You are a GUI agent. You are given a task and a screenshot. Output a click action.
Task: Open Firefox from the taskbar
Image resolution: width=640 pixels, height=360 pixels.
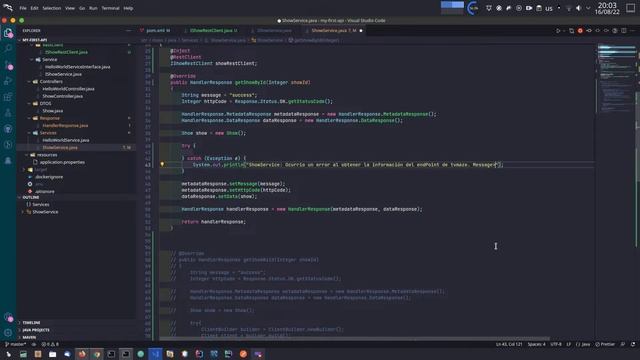pos(82,354)
